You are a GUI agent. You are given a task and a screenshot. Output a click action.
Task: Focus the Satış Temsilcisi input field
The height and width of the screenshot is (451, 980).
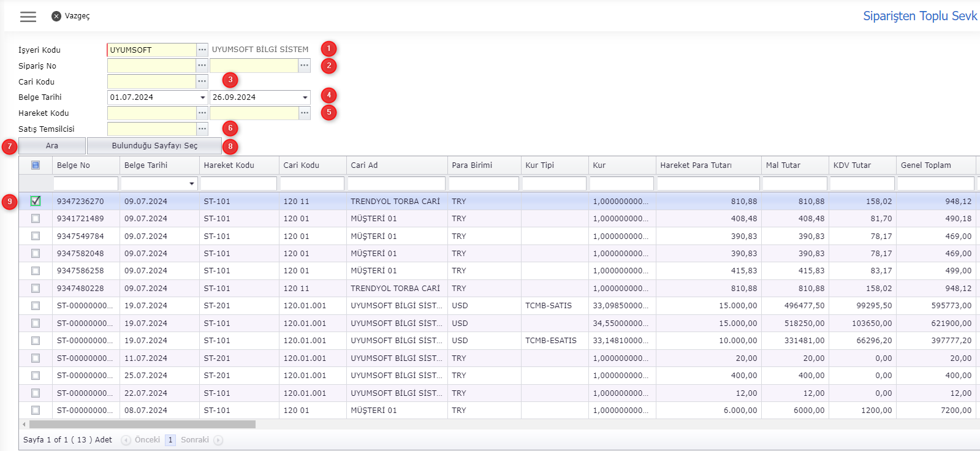coord(151,129)
